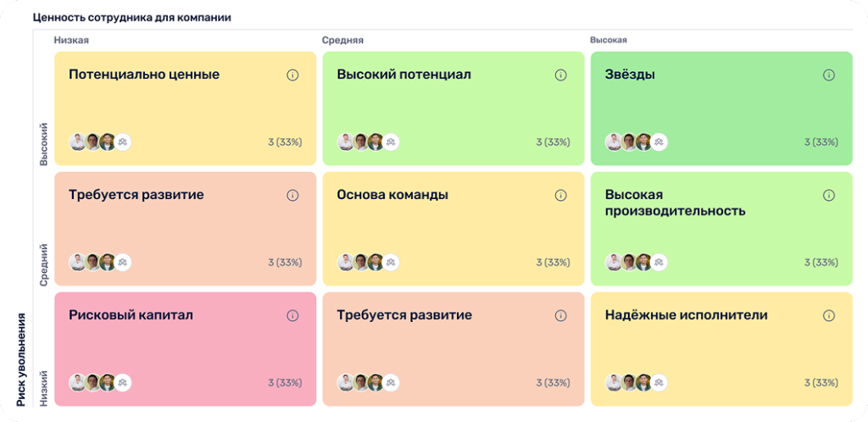The width and height of the screenshot is (868, 422).
Task: Click 3 (33%) count in Высокая производительность card
Action: (x=821, y=263)
